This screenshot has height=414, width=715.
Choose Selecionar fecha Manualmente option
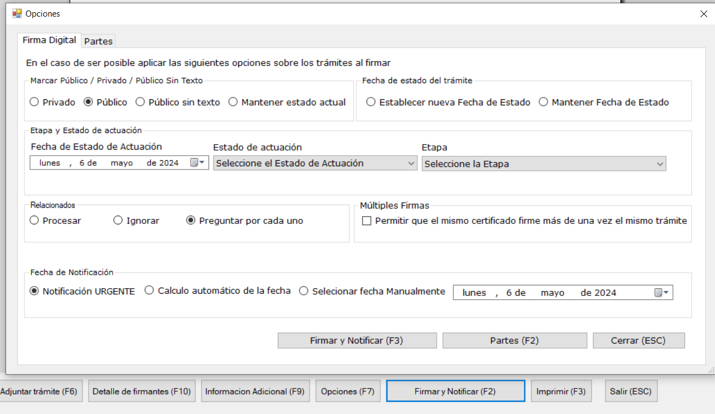click(304, 291)
